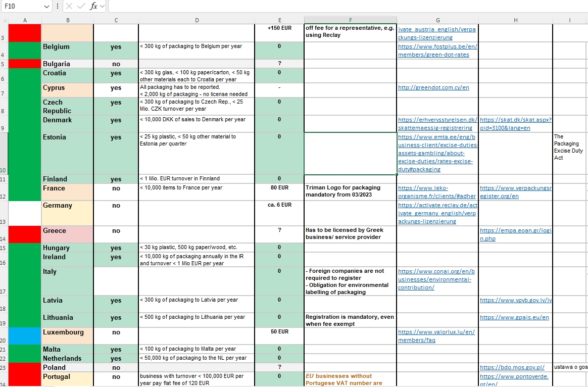Click the formula bar options dots icon
The height and width of the screenshot is (387, 588).
pyautogui.click(x=58, y=6)
